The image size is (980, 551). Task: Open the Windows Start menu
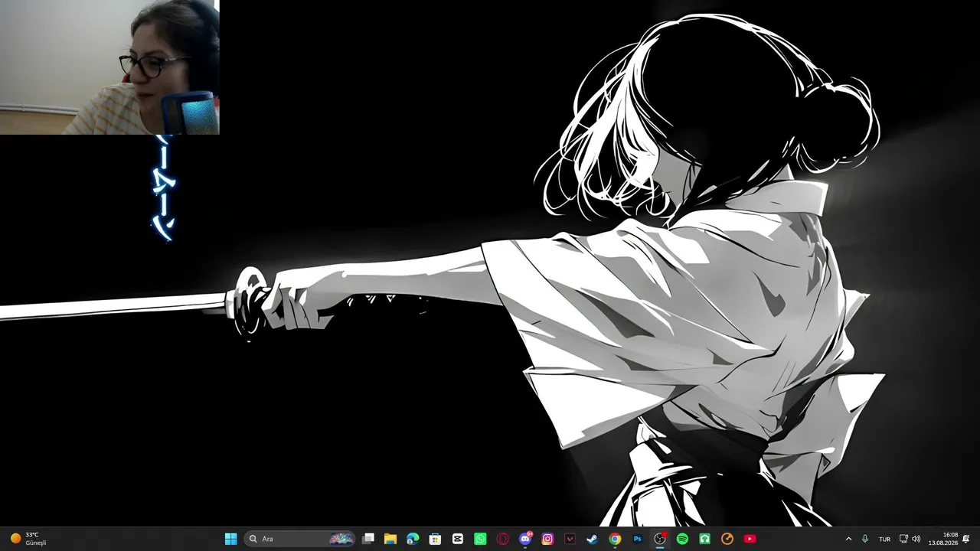coord(230,539)
